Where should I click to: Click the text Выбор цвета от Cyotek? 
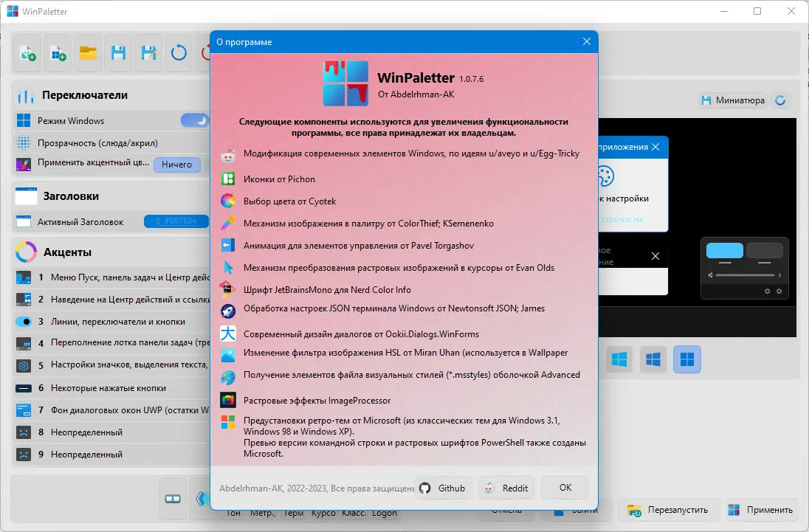point(289,201)
